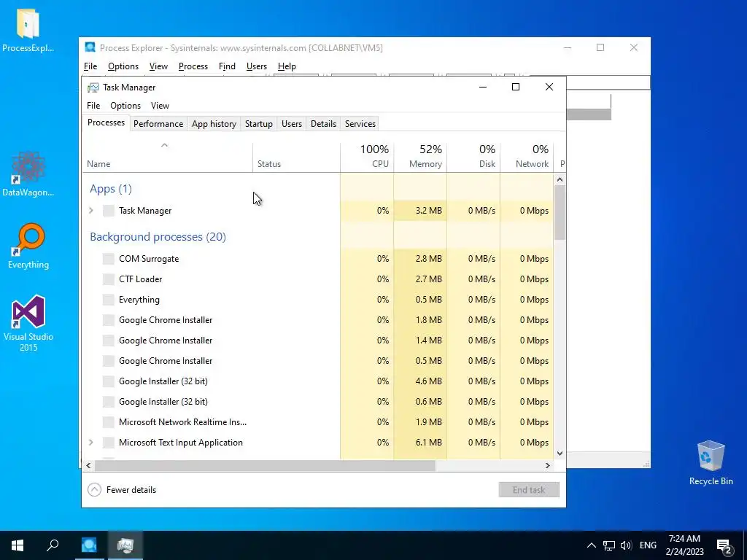Show hidden system tray icons
The width and height of the screenshot is (747, 560).
pos(591,545)
